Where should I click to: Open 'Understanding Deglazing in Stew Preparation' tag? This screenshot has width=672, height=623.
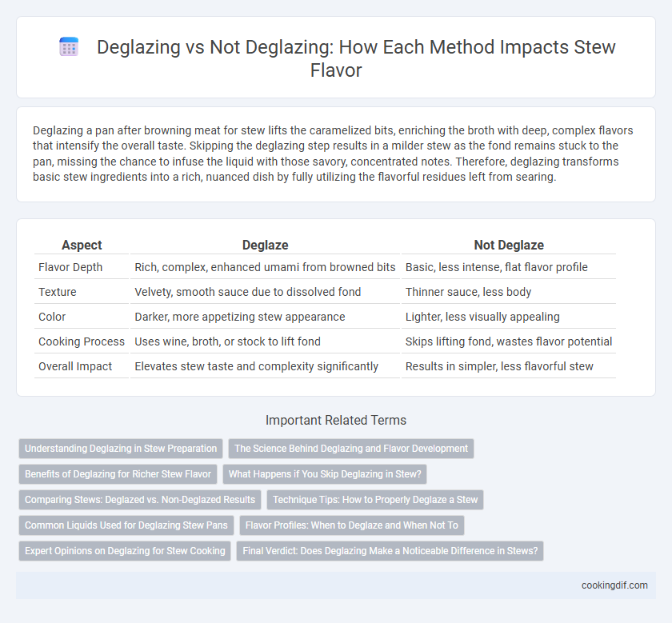121,449
